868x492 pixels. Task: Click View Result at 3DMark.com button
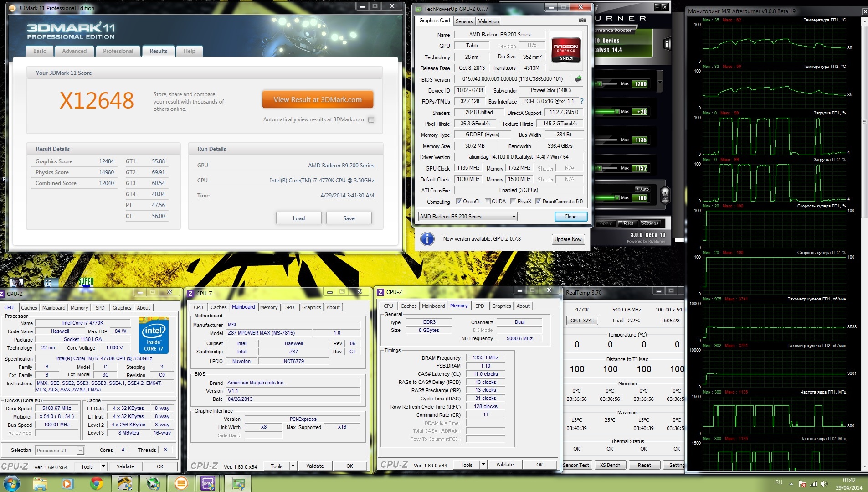(318, 99)
